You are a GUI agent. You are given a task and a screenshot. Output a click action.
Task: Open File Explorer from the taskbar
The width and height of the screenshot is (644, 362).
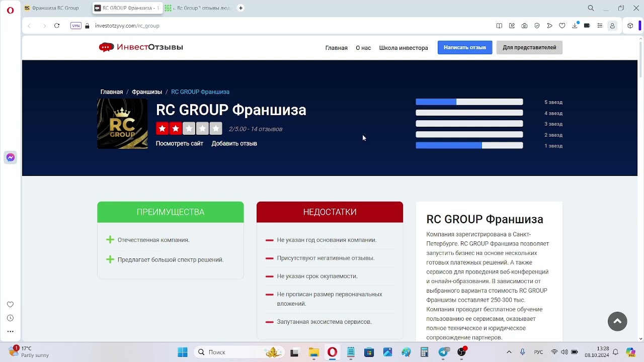coord(313,352)
